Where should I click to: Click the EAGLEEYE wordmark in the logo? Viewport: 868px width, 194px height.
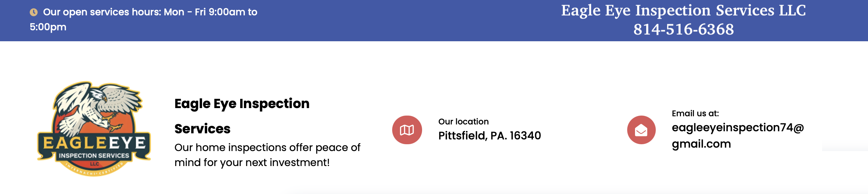(94, 143)
